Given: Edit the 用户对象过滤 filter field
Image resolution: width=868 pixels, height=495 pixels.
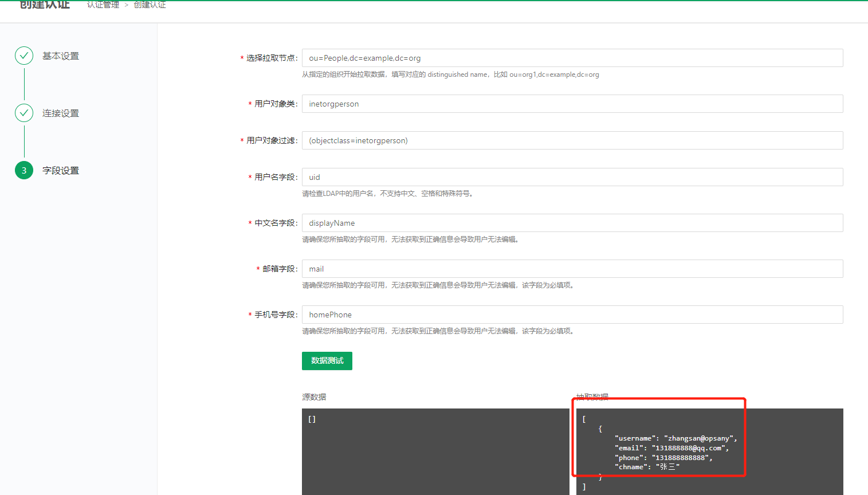Looking at the screenshot, I should point(572,140).
